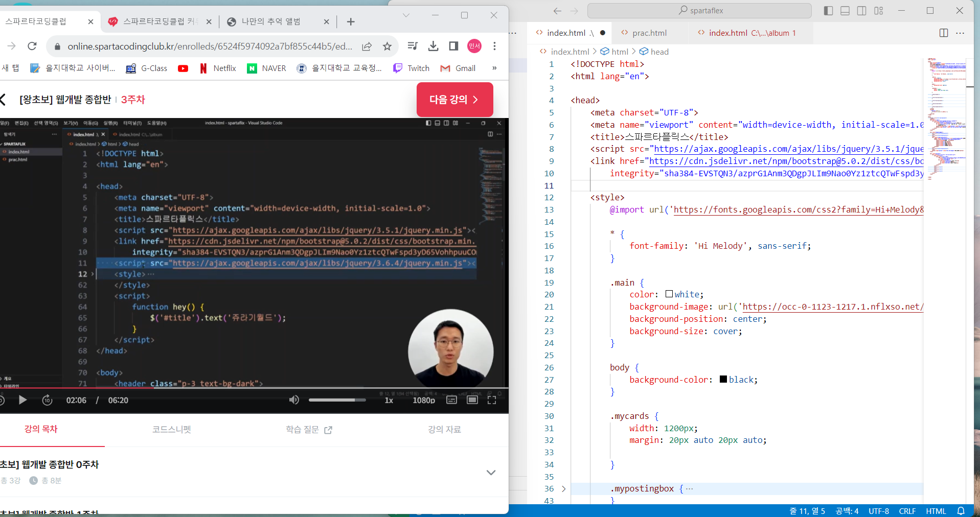Open a new Chrome tab
The image size is (980, 517).
tap(351, 21)
